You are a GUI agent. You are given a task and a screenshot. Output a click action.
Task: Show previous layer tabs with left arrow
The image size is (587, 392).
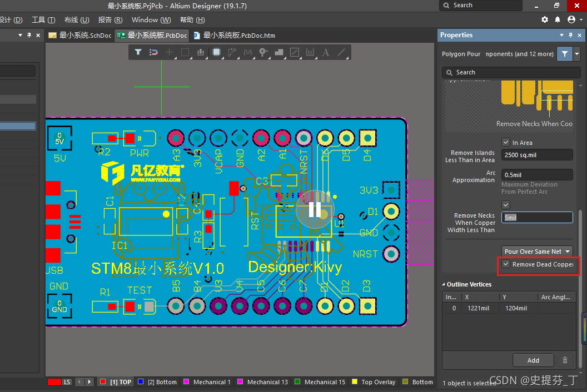[79, 382]
